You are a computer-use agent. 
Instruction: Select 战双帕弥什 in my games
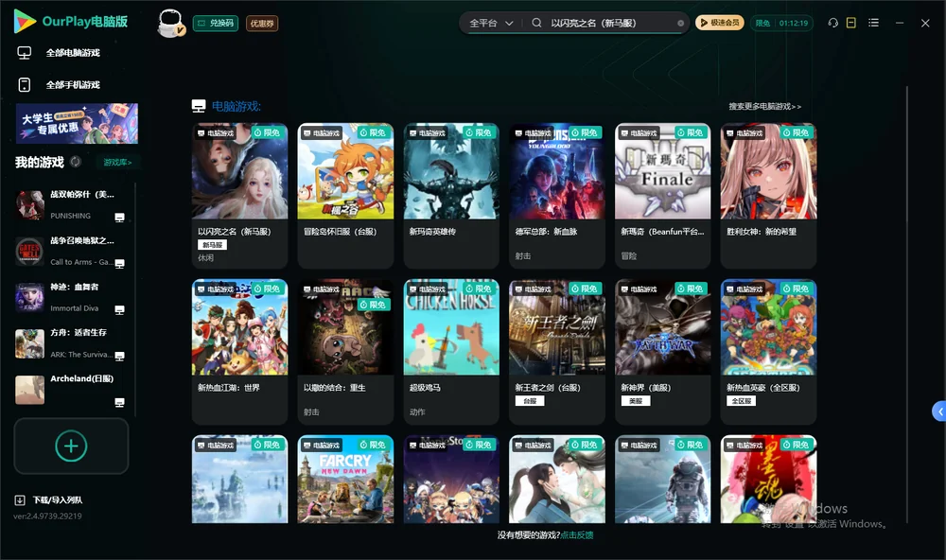[x=71, y=205]
